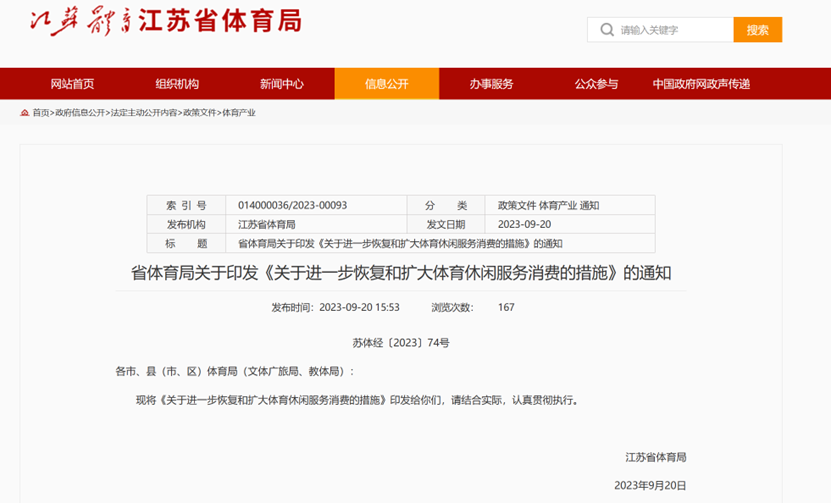This screenshot has height=503, width=831.
Task: Click the main article heading
Action: coord(401,273)
